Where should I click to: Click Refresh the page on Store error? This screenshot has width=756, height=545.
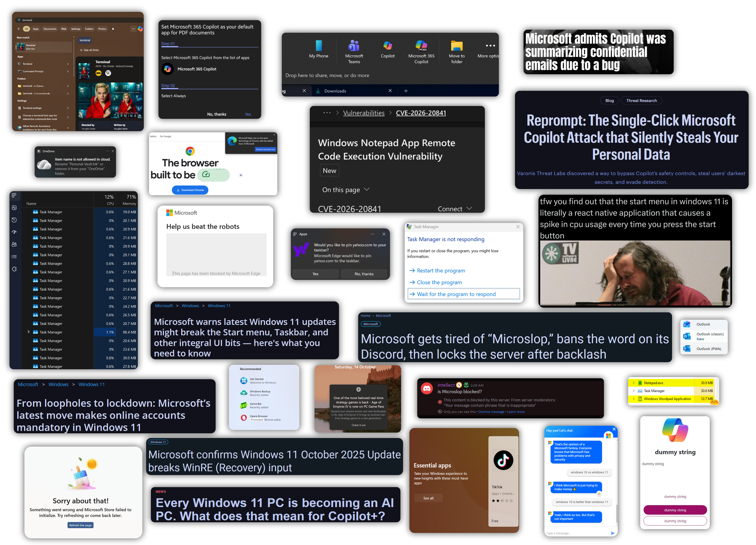80,525
